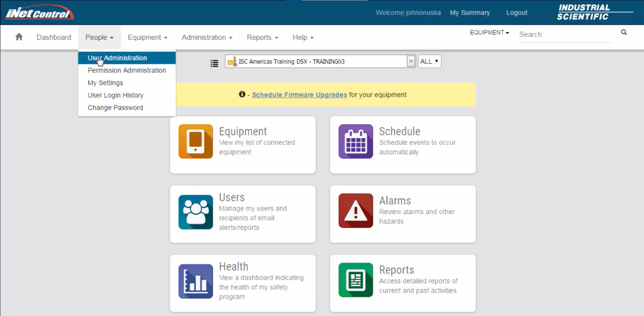Select User Administration from People menu
This screenshot has height=316, width=644.
click(117, 58)
